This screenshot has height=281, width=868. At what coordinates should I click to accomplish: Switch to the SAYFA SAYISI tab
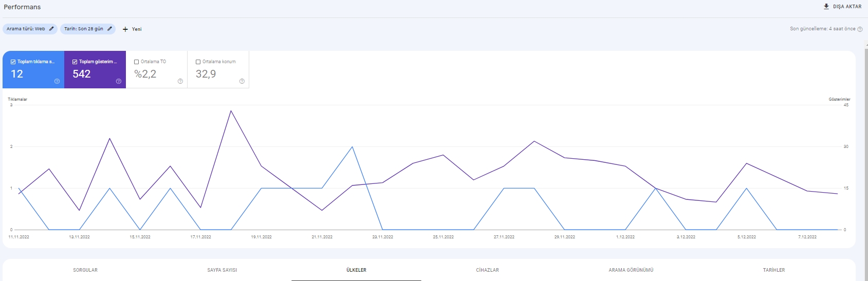tap(222, 270)
